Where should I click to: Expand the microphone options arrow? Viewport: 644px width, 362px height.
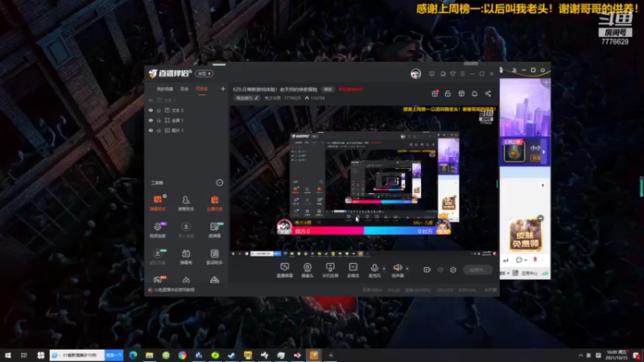pos(384,269)
